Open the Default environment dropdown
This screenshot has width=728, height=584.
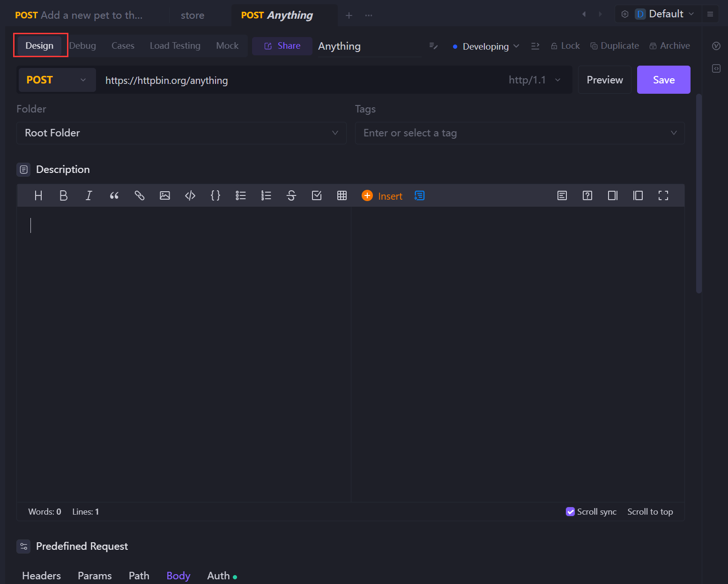(x=664, y=14)
